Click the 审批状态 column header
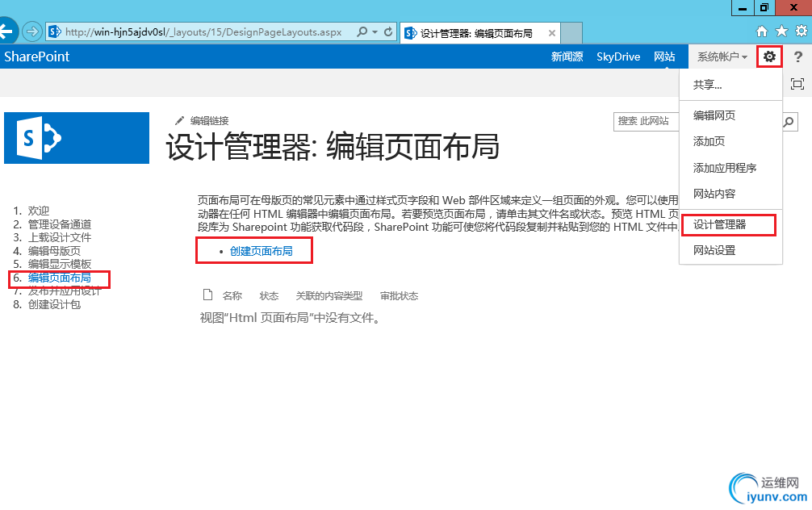 point(399,295)
